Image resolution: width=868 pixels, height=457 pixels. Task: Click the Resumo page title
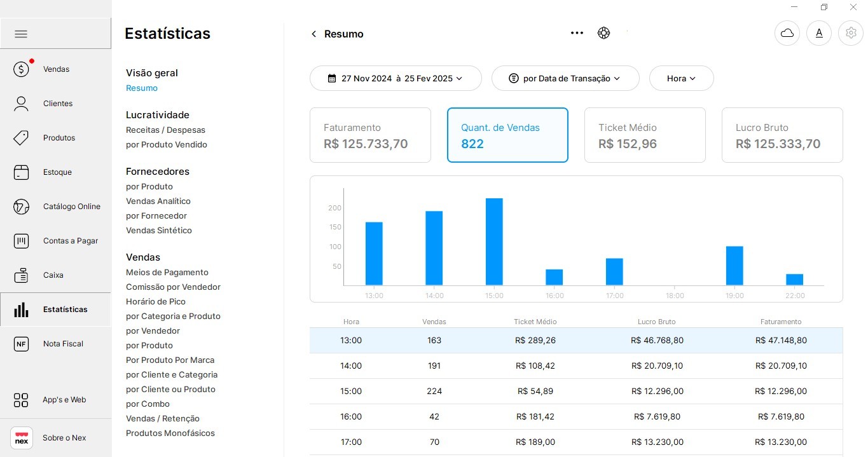coord(344,34)
